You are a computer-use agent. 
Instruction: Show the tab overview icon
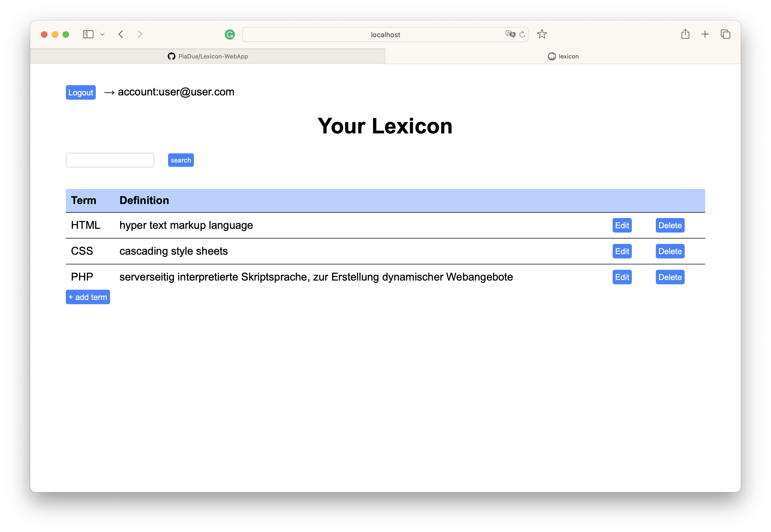[x=725, y=34]
